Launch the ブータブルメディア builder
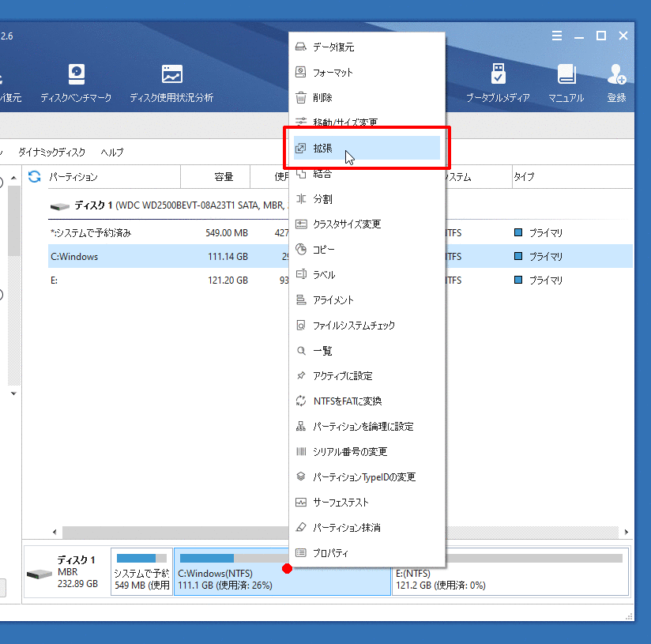The height and width of the screenshot is (644, 651). click(x=498, y=84)
